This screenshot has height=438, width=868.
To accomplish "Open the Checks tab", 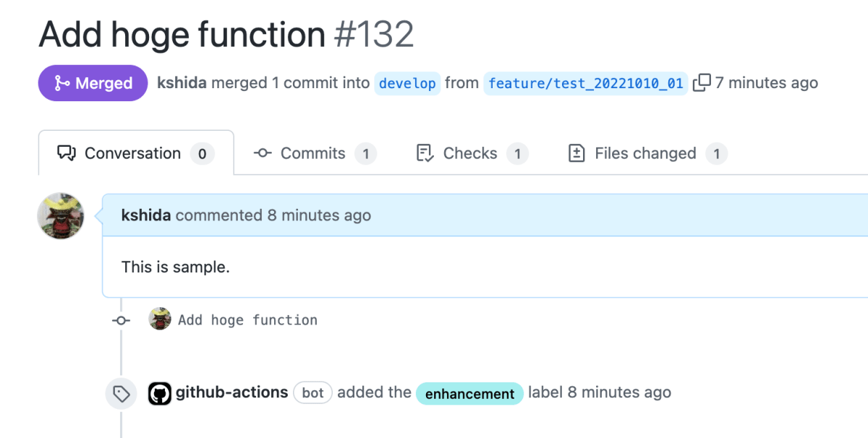I will pyautogui.click(x=472, y=153).
